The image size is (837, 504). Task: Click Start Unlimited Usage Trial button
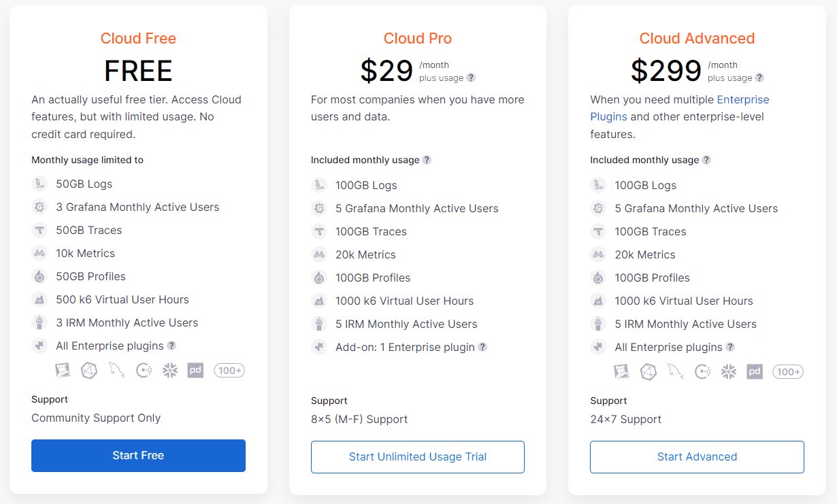[418, 457]
